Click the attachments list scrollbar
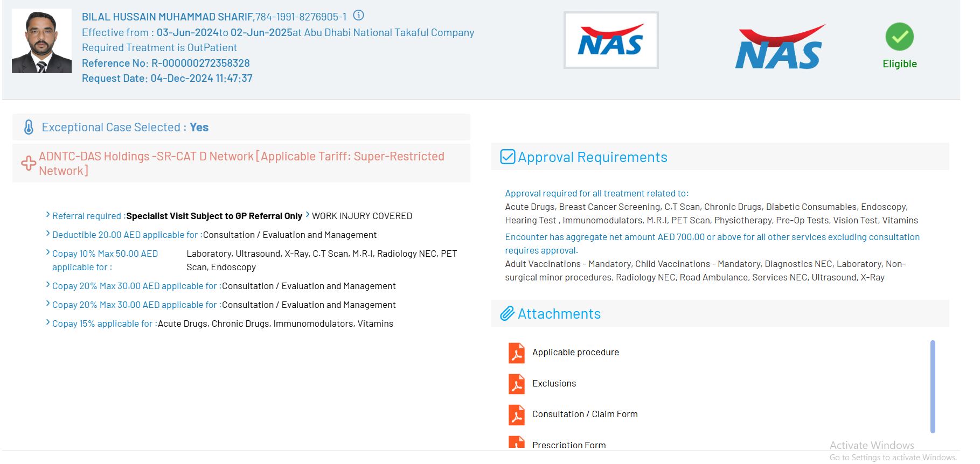Screen dimensions: 980x464 (933, 386)
